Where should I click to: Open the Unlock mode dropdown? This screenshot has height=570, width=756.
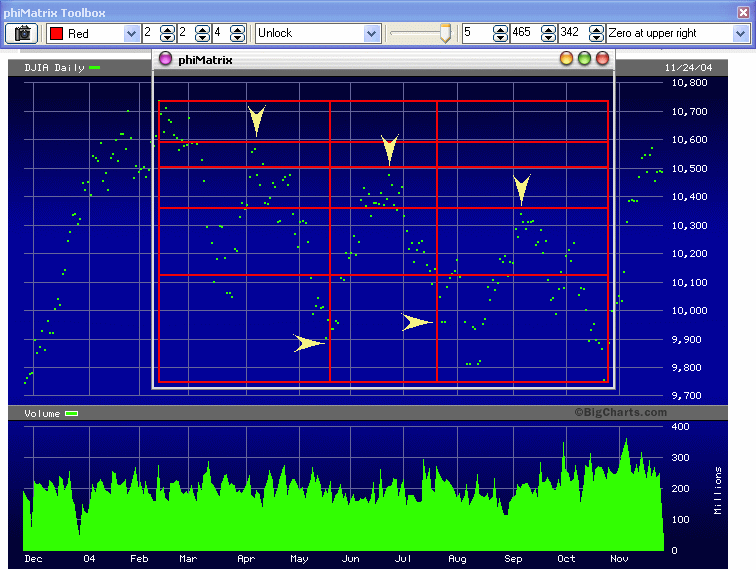click(371, 33)
